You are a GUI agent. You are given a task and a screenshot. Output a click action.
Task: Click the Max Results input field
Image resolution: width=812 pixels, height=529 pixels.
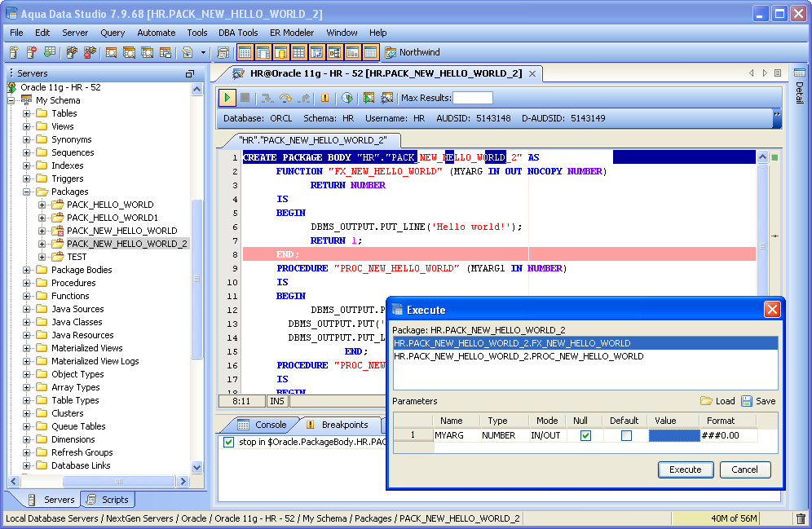click(473, 98)
